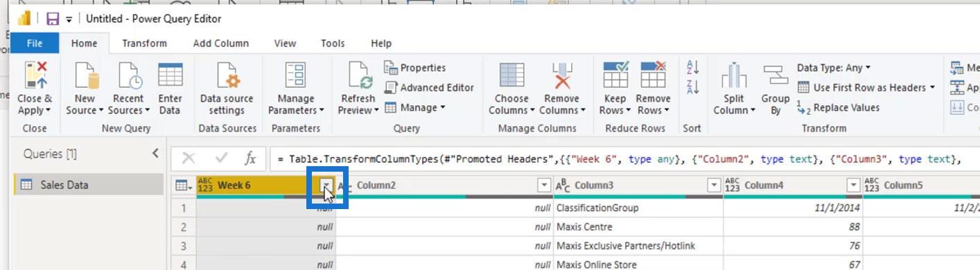Sort ascending with the A-Z icon
Viewport: 980px width, 270px height.
692,68
